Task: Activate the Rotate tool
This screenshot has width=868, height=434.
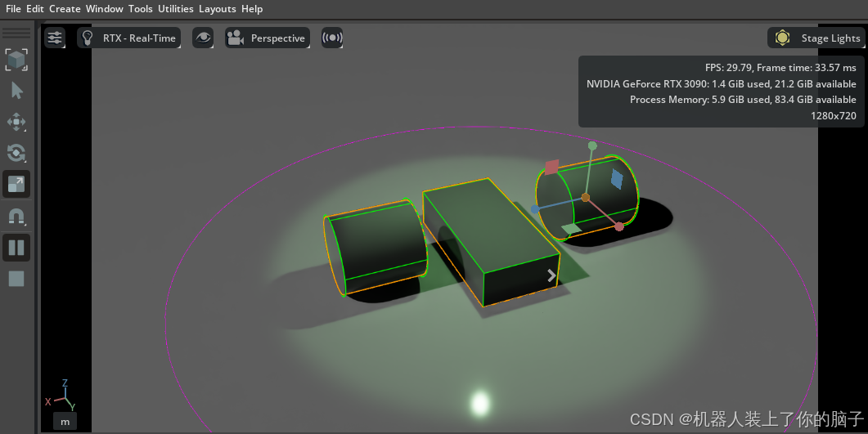Action: pyautogui.click(x=16, y=153)
